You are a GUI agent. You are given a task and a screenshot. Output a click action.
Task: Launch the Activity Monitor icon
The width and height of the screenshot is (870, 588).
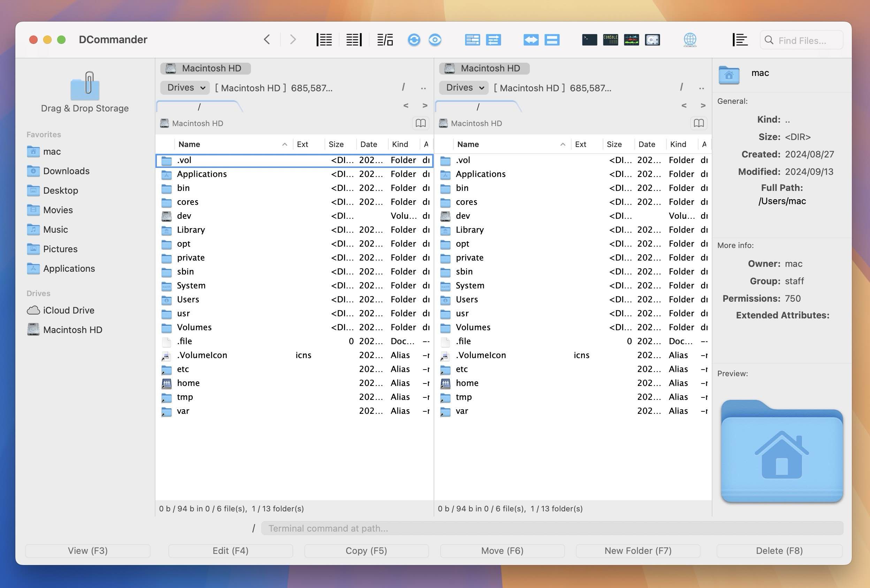click(631, 40)
